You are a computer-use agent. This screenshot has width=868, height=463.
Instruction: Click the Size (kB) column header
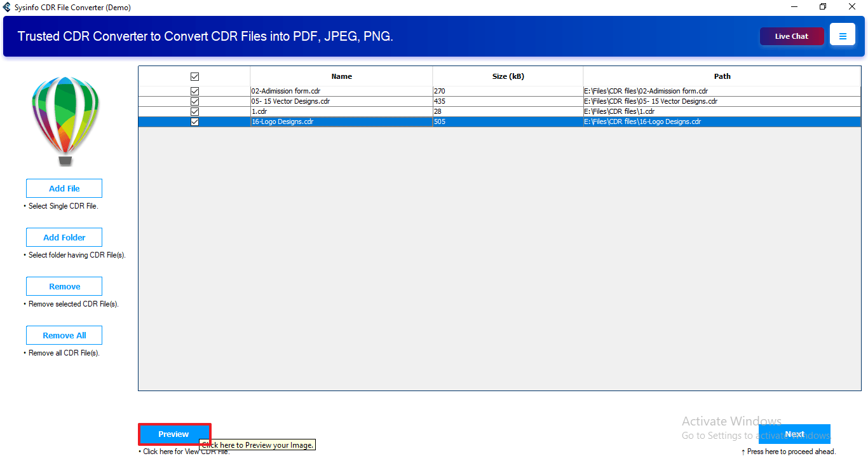(508, 76)
